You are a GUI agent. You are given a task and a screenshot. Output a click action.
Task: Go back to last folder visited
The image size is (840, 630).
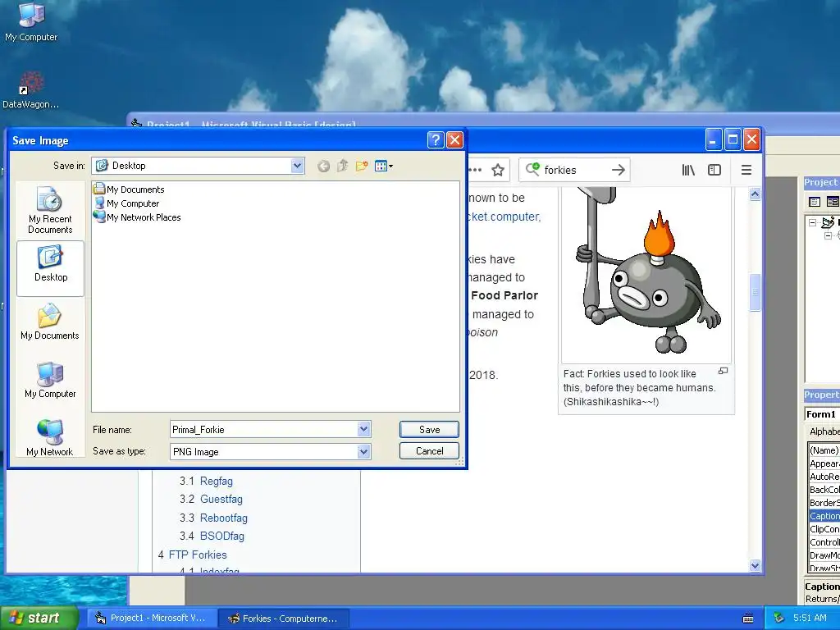[323, 166]
